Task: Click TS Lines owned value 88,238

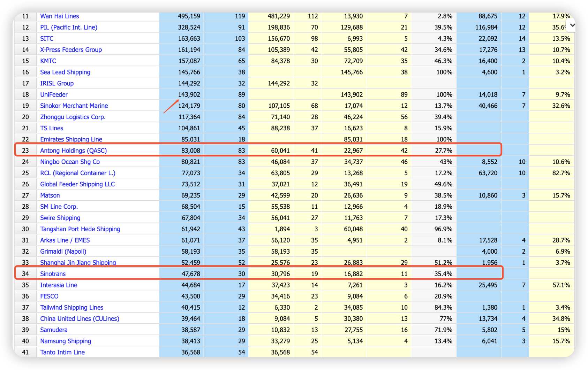Action: (280, 128)
